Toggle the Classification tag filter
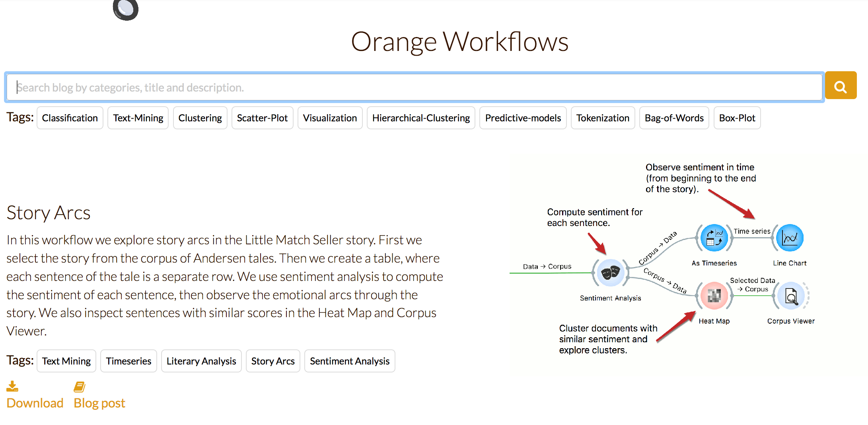Viewport: 868px width, 425px height. pos(70,118)
